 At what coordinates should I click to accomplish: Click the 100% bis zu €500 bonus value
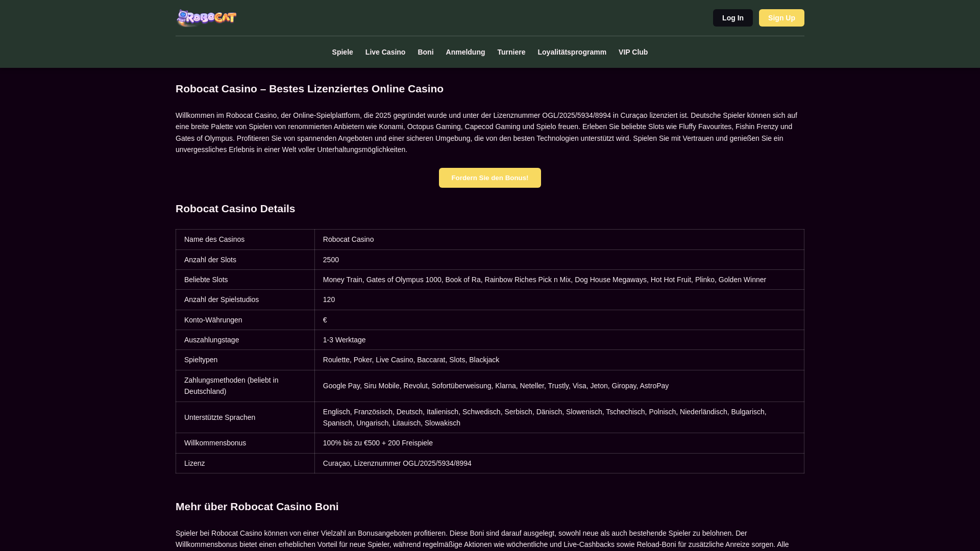click(x=378, y=443)
